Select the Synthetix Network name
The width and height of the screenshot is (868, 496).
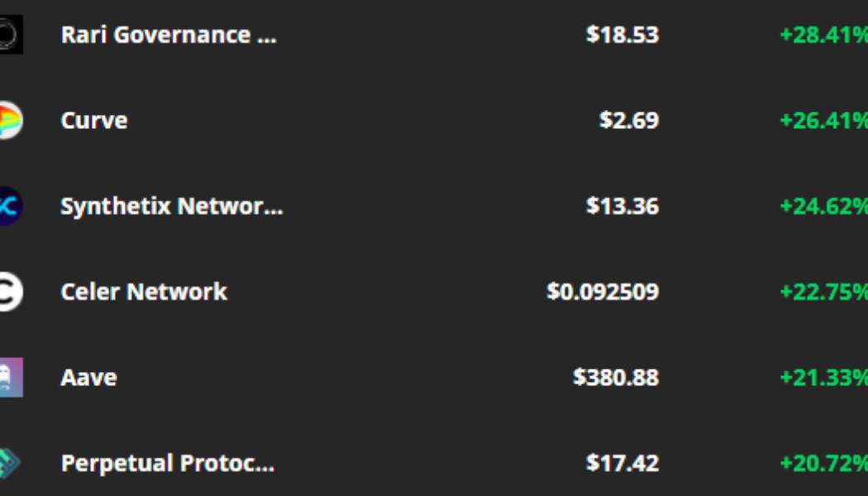[172, 206]
